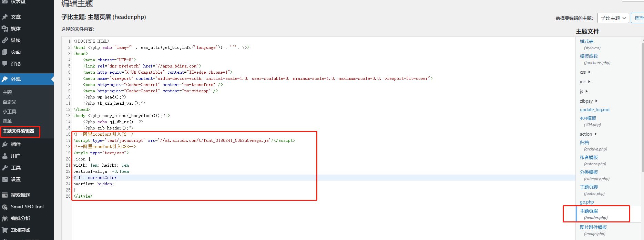The height and width of the screenshot is (240, 644).
Task: Open 主题文件编辑器 submenu item
Action: pos(19,131)
